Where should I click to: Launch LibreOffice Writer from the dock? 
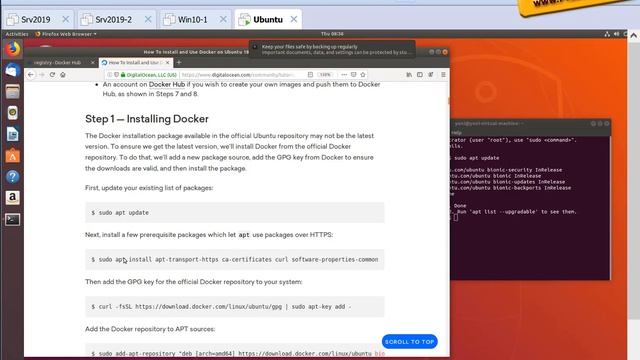pos(13,134)
